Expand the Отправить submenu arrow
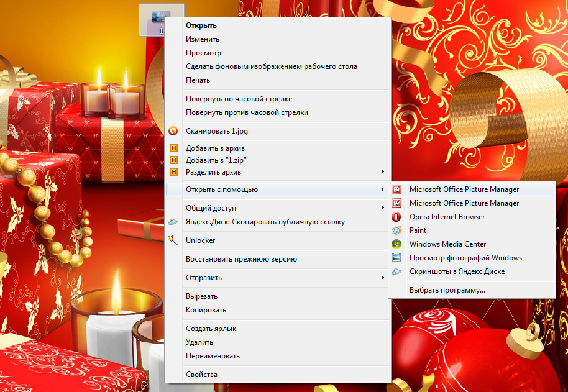 click(383, 278)
